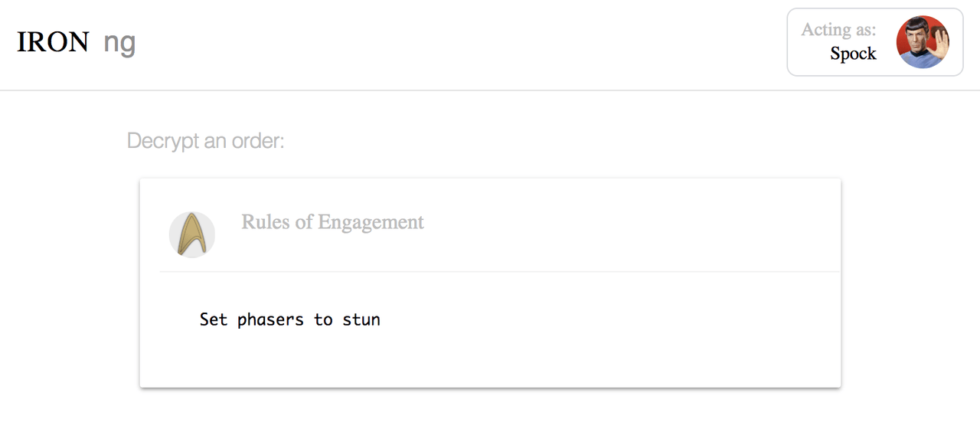Click the IRON logo text
The width and height of the screenshot is (980, 439).
53,42
